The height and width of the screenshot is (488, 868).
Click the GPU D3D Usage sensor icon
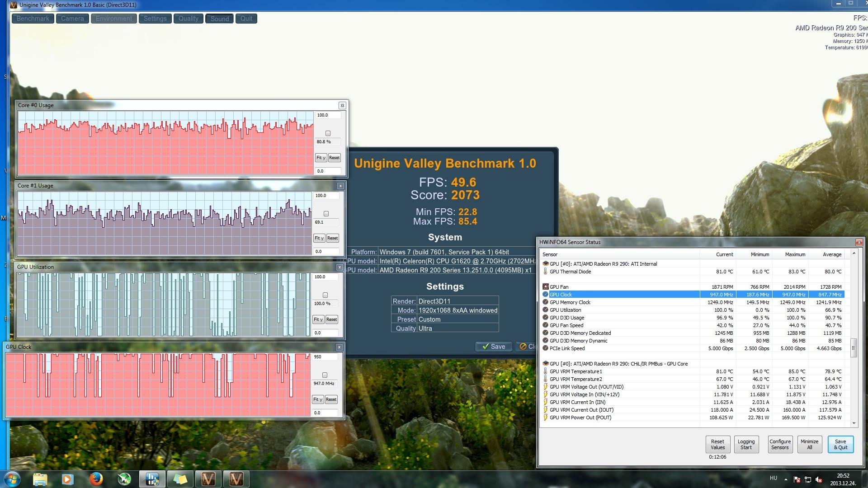(545, 318)
